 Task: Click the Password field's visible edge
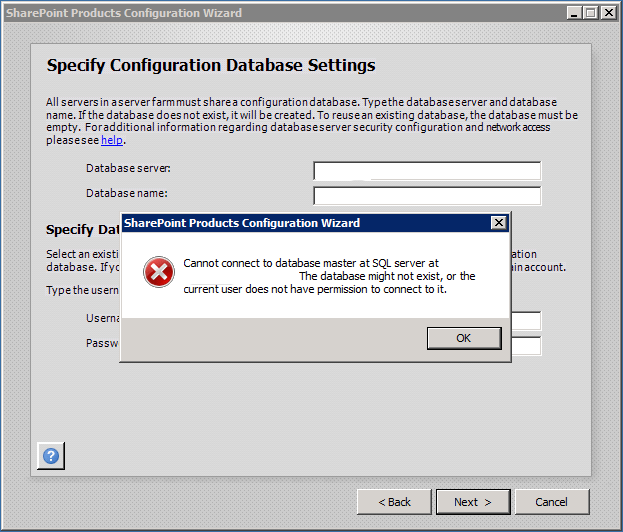pos(526,346)
